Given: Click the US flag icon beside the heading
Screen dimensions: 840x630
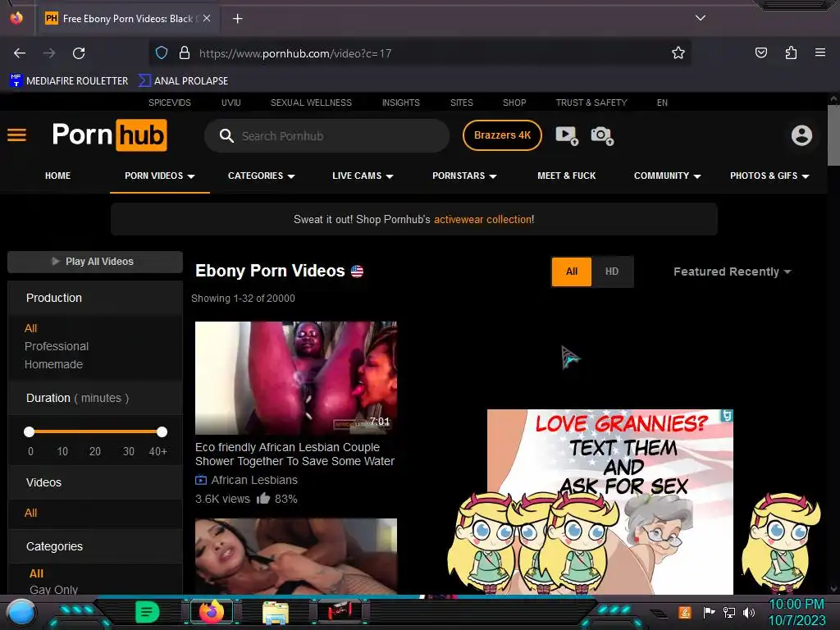Looking at the screenshot, I should pyautogui.click(x=358, y=271).
